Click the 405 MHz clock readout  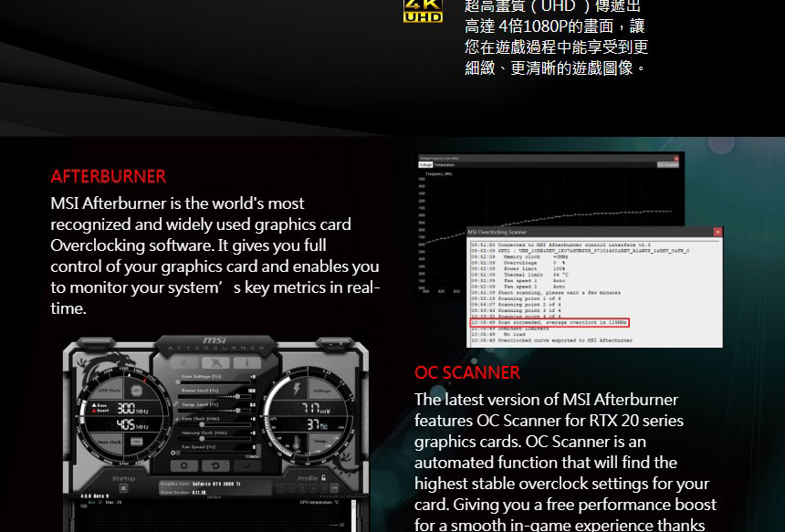tap(132, 424)
